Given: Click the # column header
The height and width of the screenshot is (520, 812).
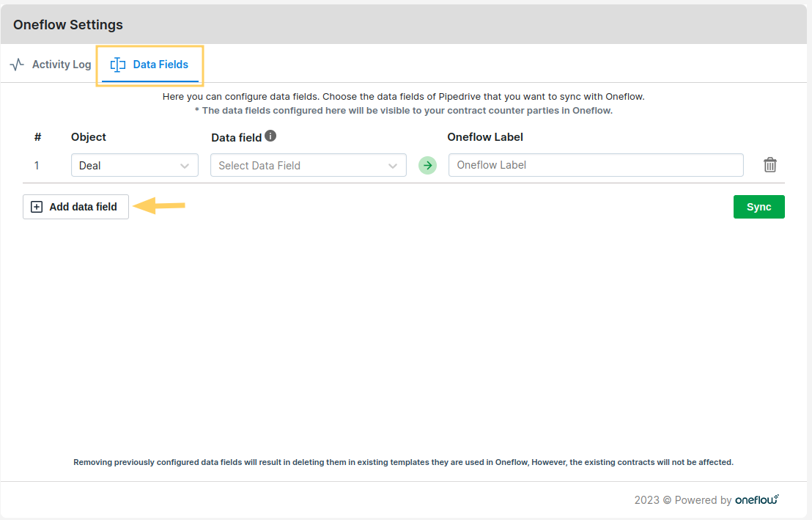Looking at the screenshot, I should click(x=38, y=137).
